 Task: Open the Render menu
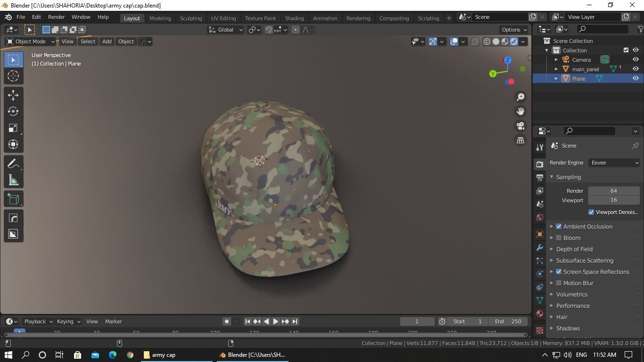(x=56, y=17)
